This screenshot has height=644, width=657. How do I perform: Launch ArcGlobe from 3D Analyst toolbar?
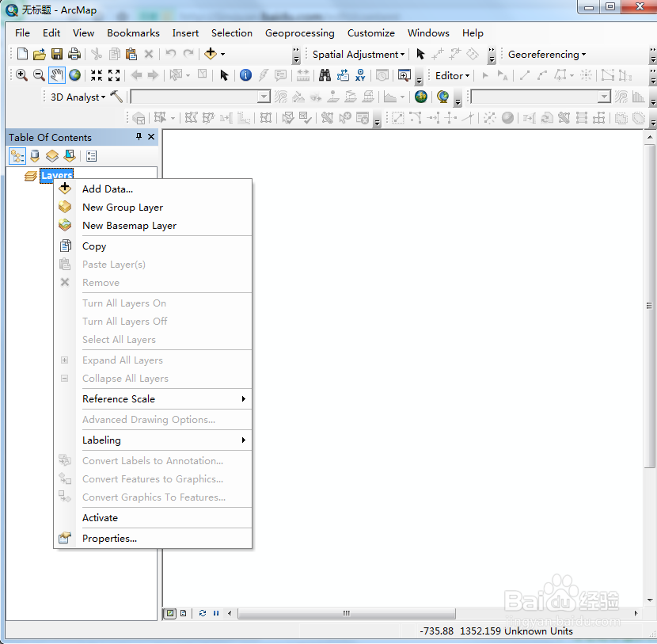[x=420, y=97]
